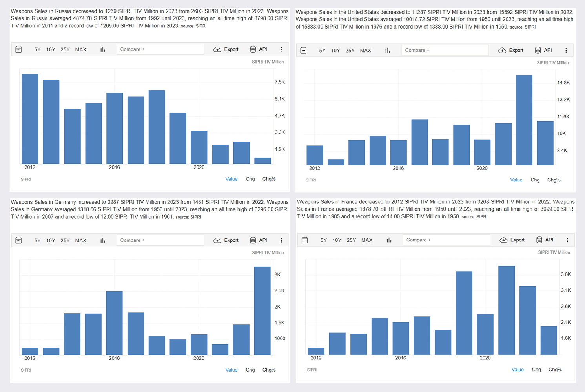
Task: Open calendar date picker on Russia chart
Action: (x=18, y=49)
